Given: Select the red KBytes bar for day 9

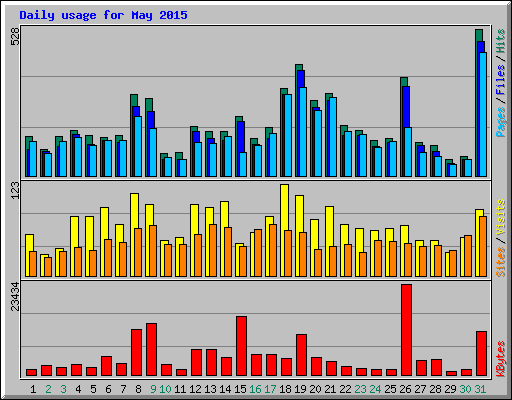Looking at the screenshot, I should point(151,349).
